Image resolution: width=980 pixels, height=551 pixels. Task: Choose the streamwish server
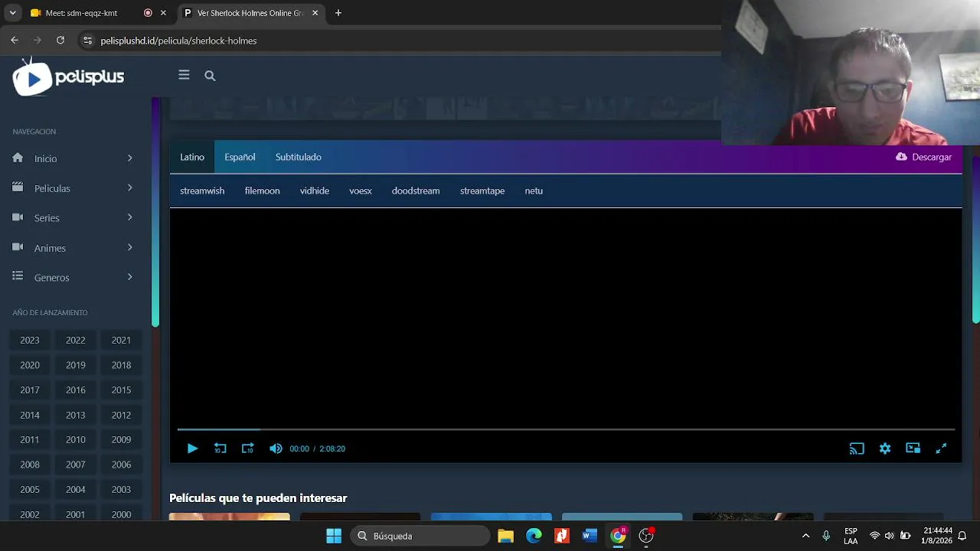tap(202, 191)
